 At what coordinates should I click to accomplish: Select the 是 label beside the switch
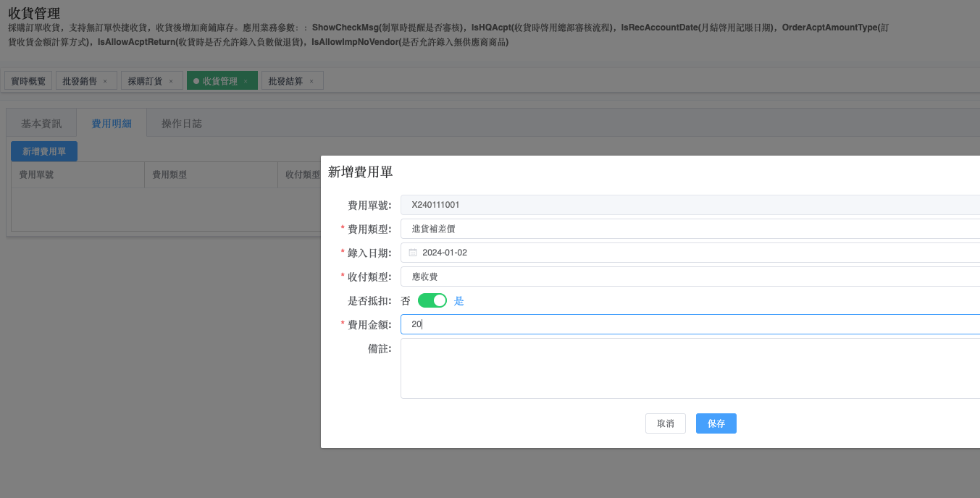tap(458, 300)
